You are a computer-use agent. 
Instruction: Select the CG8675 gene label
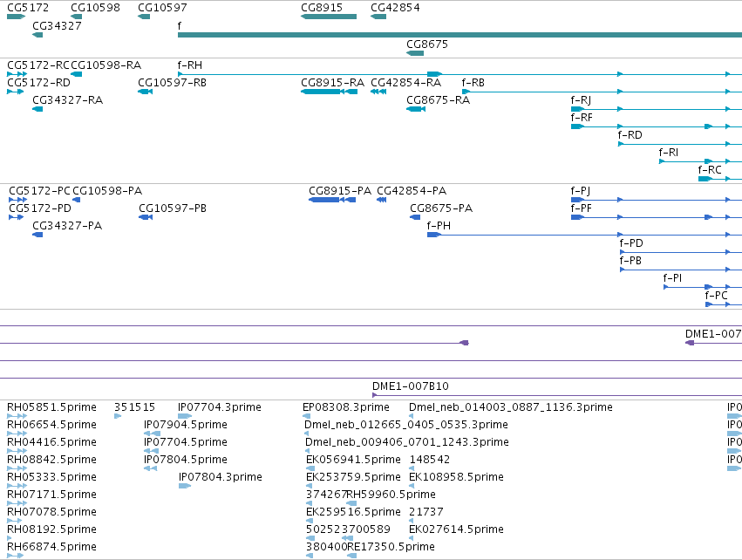click(x=427, y=44)
